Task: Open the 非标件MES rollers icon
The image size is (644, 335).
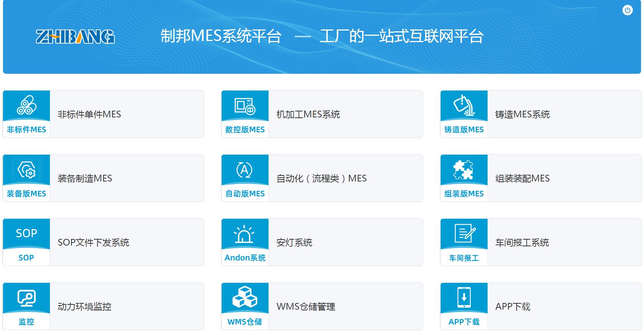Action: point(26,105)
